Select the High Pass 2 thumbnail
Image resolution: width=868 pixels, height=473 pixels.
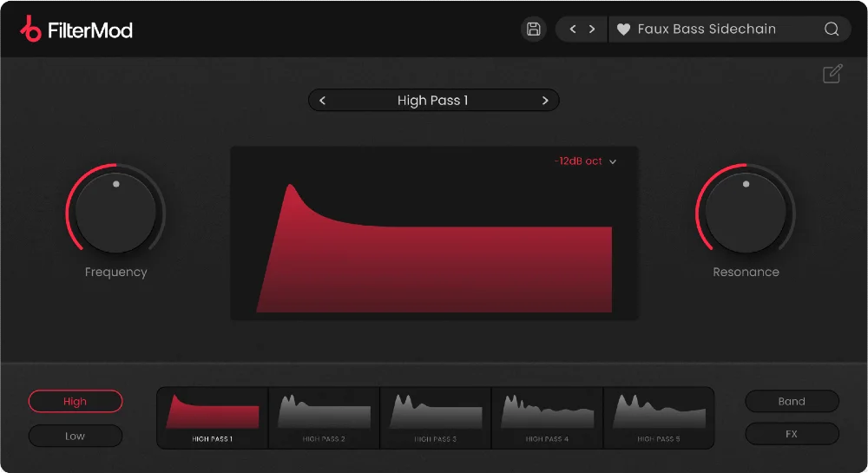coord(324,417)
